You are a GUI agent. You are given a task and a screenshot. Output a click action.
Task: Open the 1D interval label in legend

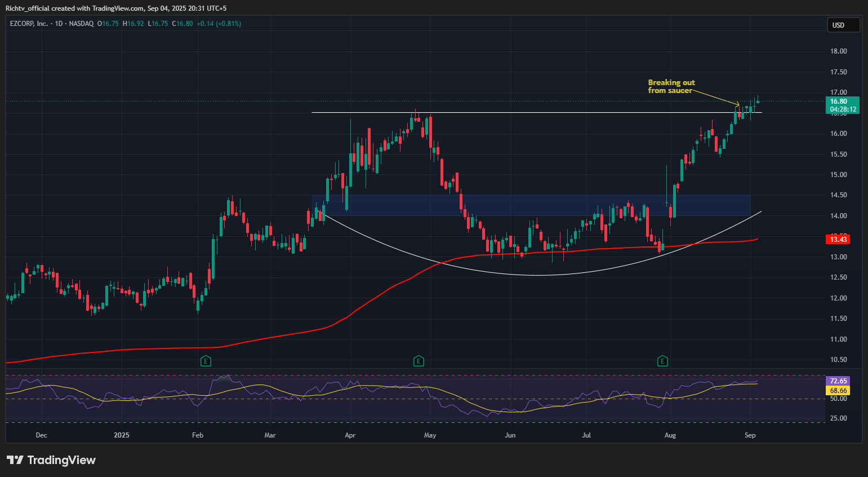(x=59, y=24)
